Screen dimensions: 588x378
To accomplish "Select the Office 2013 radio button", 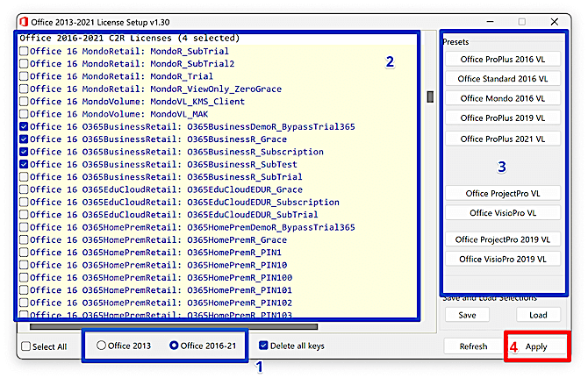I will [x=101, y=346].
